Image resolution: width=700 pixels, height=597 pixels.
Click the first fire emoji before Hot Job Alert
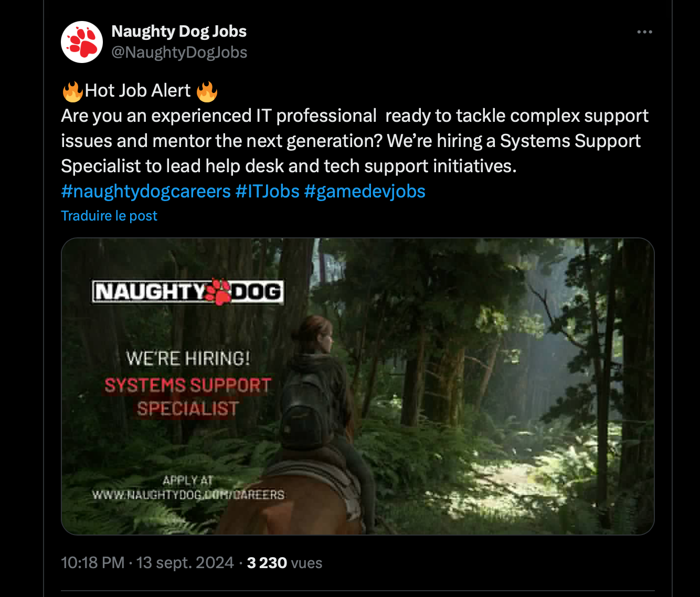pyautogui.click(x=72, y=91)
